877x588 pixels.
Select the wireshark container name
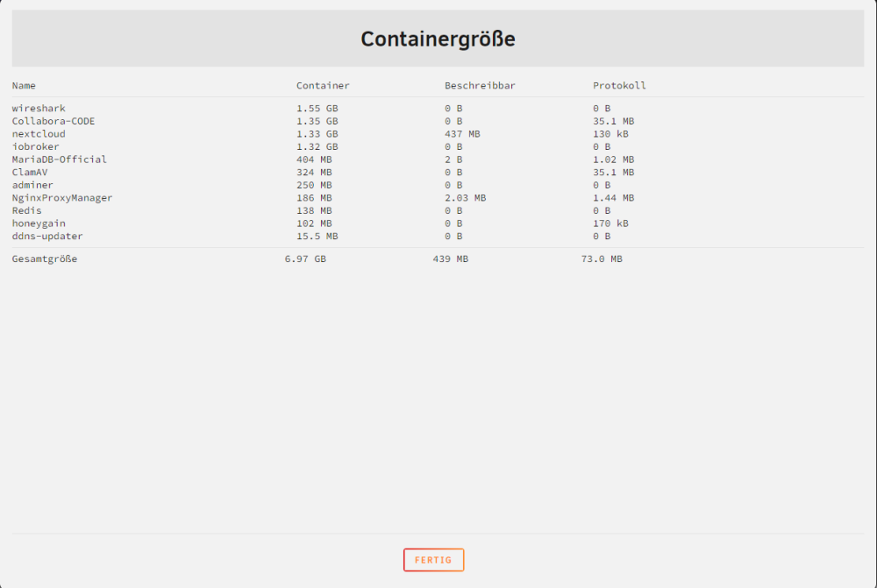pyautogui.click(x=39, y=109)
